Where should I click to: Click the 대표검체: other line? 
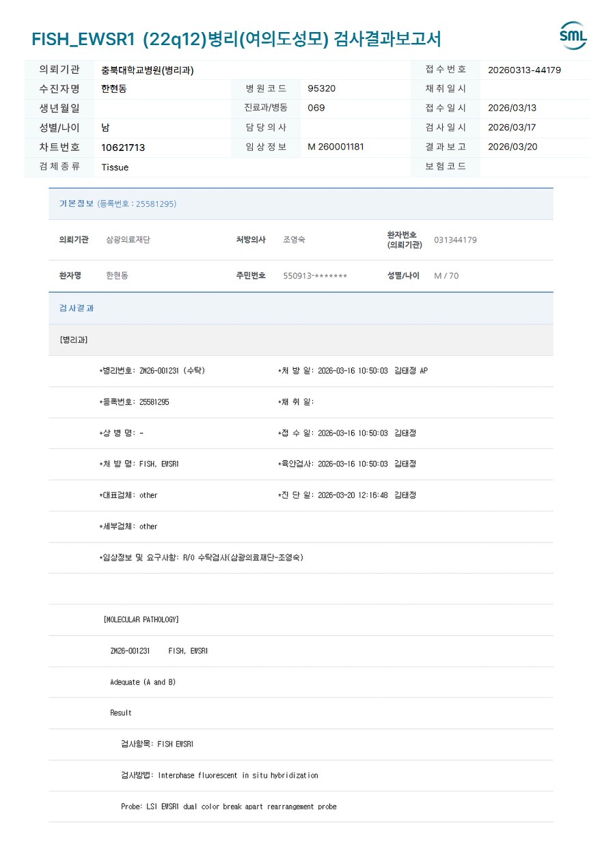[128, 495]
